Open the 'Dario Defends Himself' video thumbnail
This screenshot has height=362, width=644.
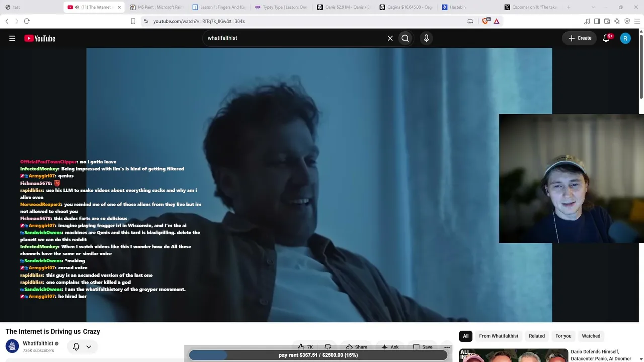pyautogui.click(x=513, y=355)
